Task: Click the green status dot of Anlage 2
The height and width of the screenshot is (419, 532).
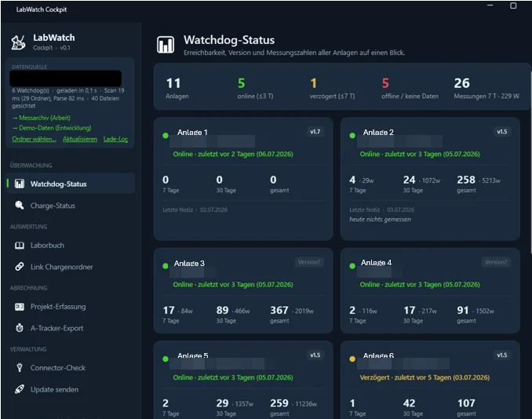Action: 352,136
